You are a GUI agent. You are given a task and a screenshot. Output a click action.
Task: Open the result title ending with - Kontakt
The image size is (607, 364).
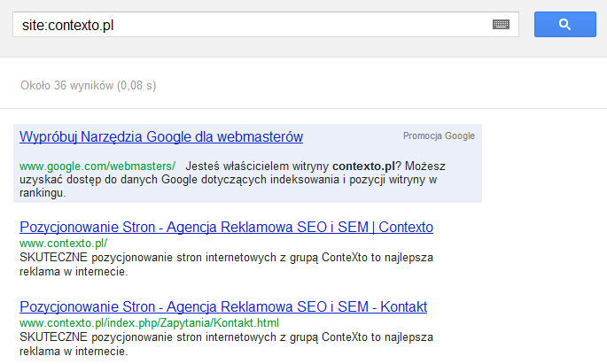(223, 307)
